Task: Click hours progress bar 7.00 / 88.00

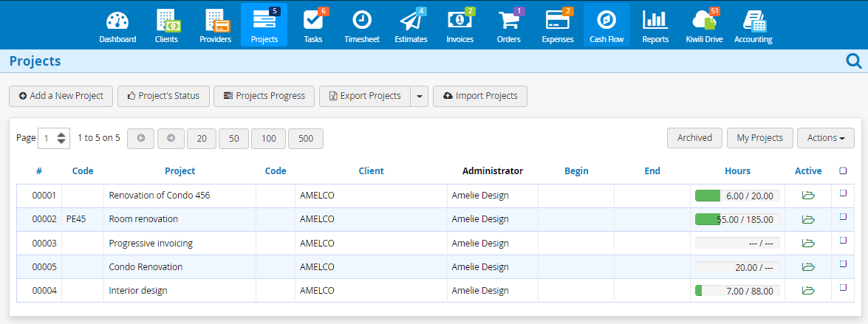Action: pyautogui.click(x=737, y=290)
